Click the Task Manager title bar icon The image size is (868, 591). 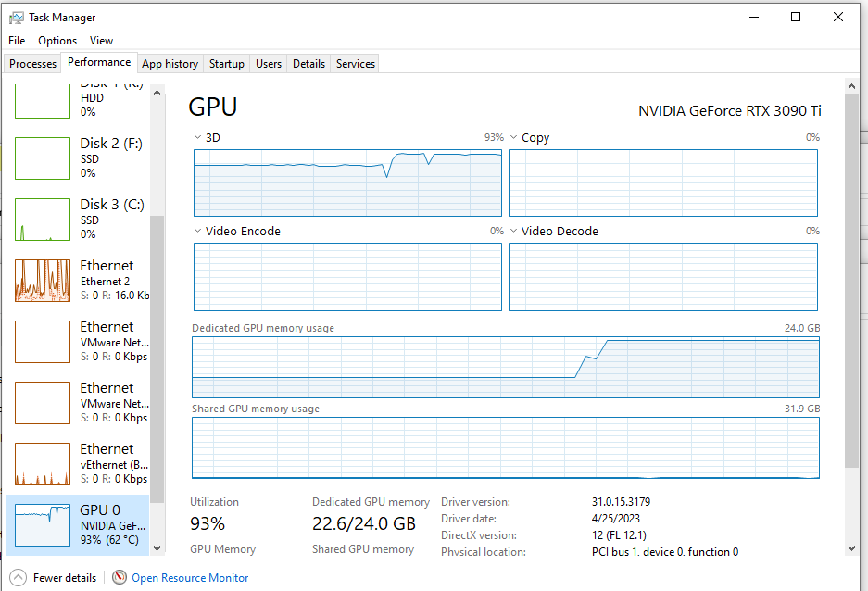pyautogui.click(x=17, y=17)
